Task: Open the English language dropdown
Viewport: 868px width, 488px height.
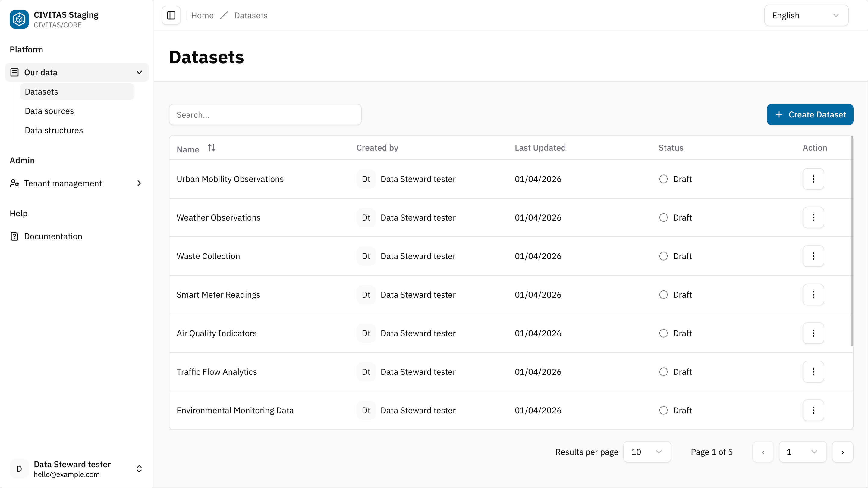Action: tap(806, 15)
